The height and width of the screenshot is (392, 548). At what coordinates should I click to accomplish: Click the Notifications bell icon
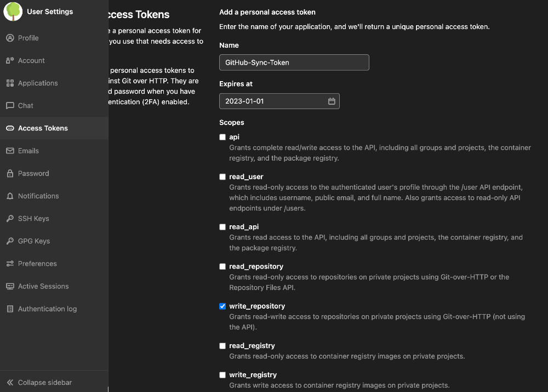(x=10, y=196)
